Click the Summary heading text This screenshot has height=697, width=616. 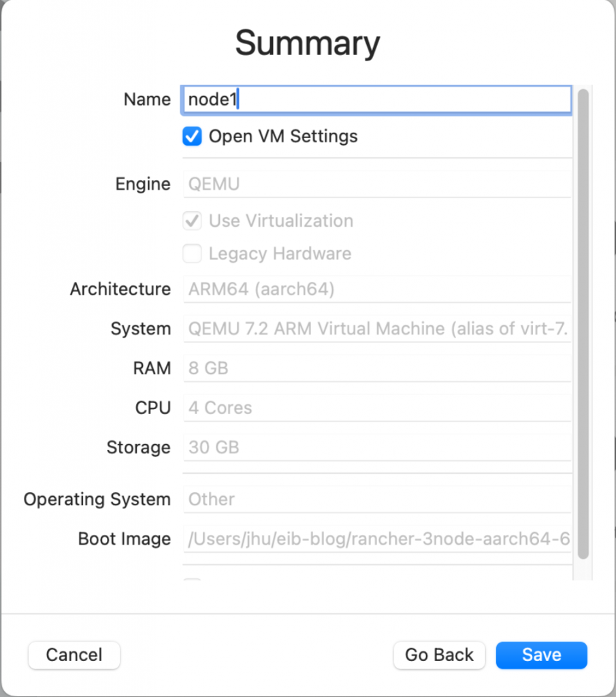pyautogui.click(x=308, y=44)
